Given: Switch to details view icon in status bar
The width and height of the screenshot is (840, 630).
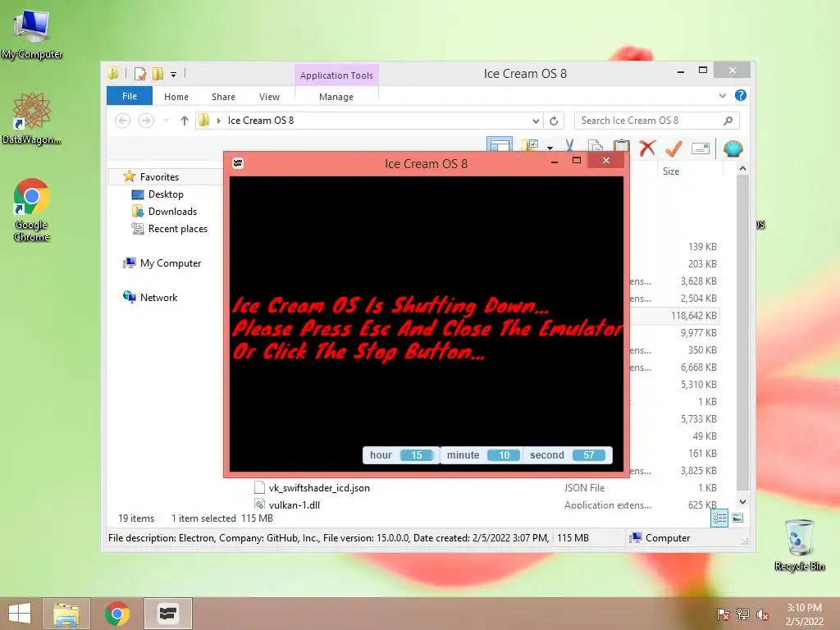Looking at the screenshot, I should click(719, 518).
